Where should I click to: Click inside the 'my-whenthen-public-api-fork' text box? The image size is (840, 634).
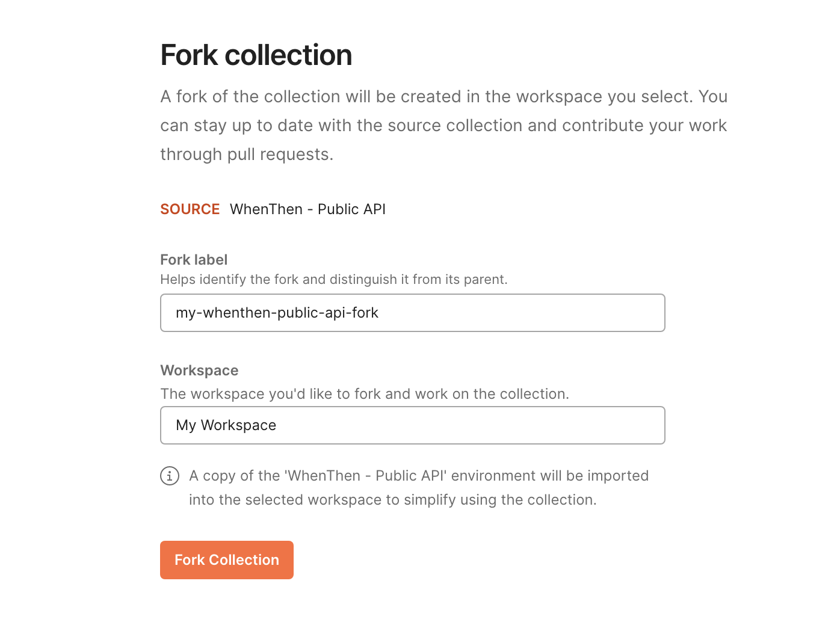412,313
